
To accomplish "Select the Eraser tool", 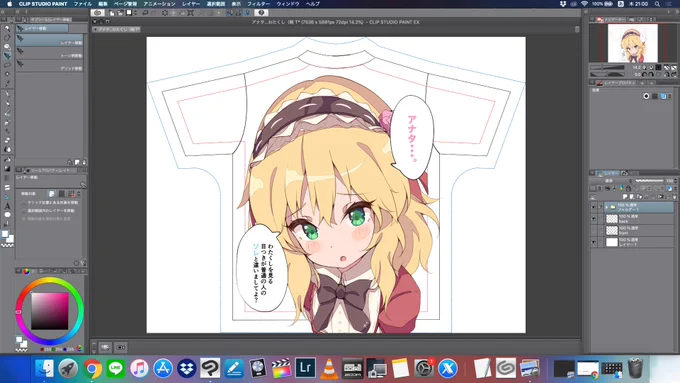I will [7, 140].
